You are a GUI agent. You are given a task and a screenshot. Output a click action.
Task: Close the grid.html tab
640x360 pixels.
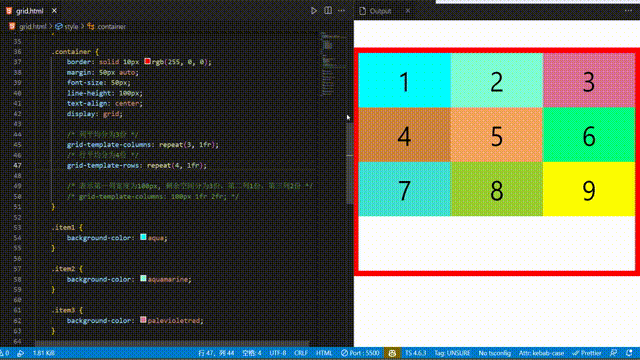coord(54,11)
